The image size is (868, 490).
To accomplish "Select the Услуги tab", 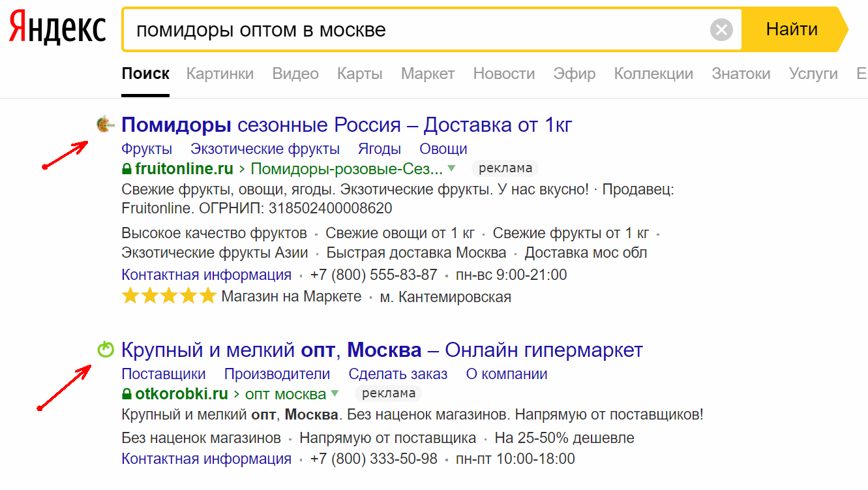I will 813,74.
